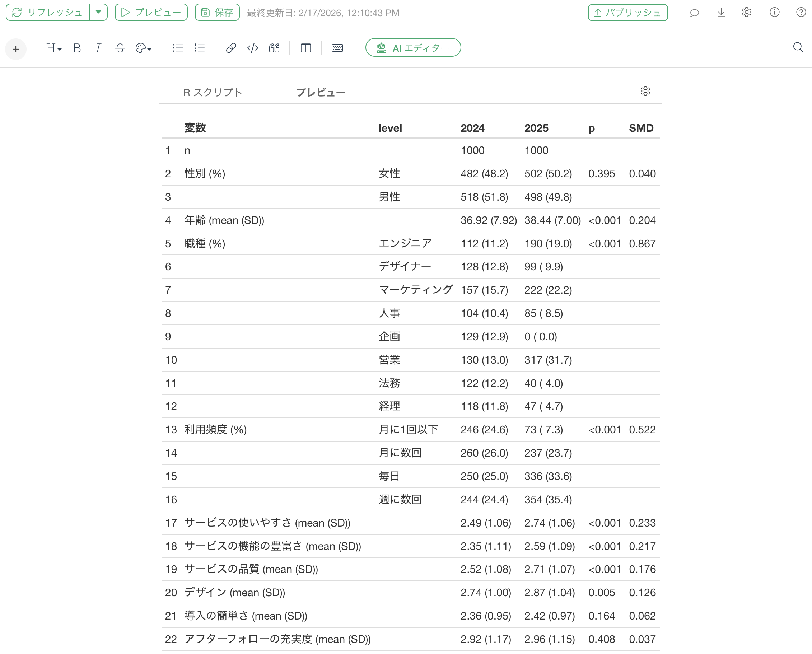This screenshot has width=812, height=654.
Task: Insert a code block
Action: point(252,48)
